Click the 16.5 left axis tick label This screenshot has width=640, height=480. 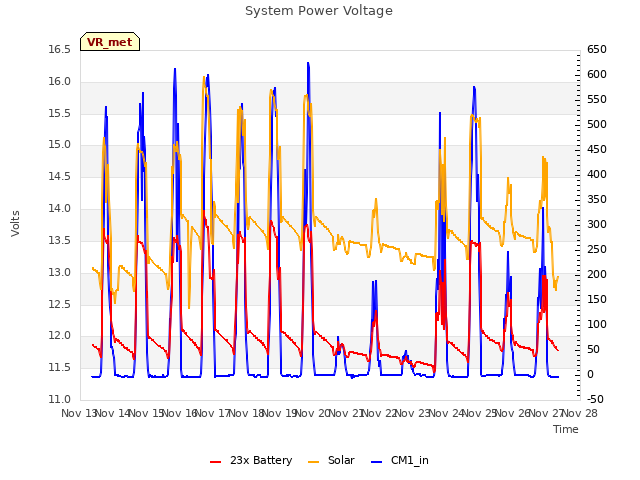point(60,49)
